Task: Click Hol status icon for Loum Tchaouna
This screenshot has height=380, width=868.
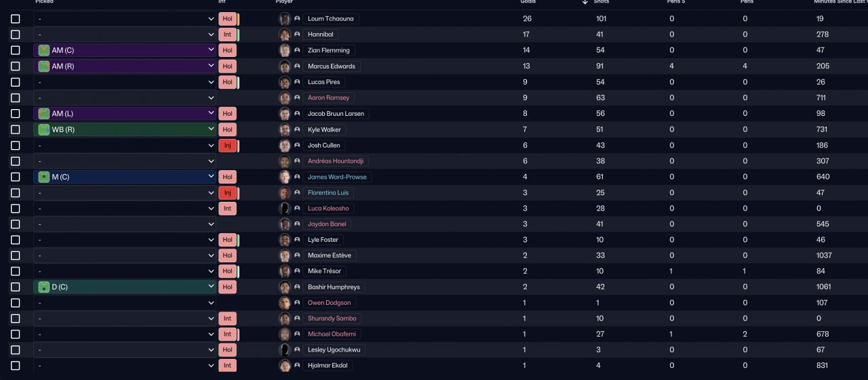Action: [227, 19]
